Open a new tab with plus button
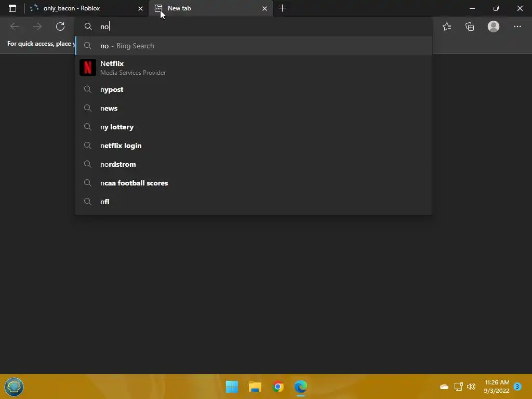Screen dimensions: 532x399 (x=282, y=8)
